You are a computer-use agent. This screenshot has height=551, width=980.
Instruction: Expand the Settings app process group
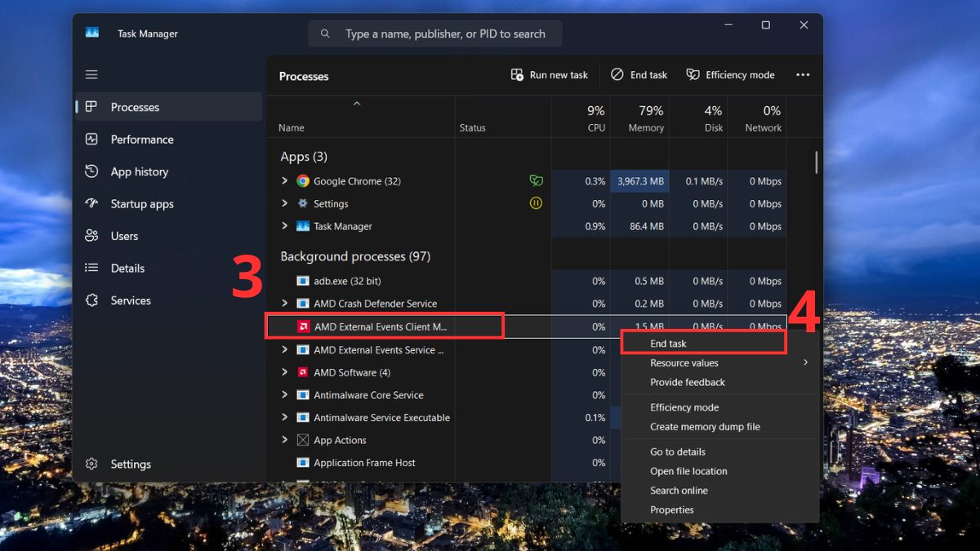pyautogui.click(x=284, y=203)
